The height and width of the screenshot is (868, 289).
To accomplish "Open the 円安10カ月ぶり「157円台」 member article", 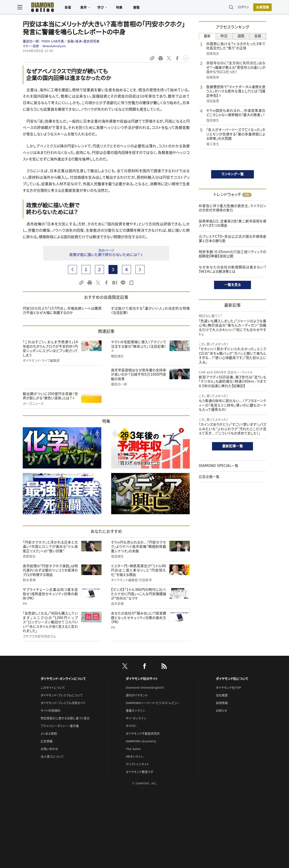I will coord(62,310).
